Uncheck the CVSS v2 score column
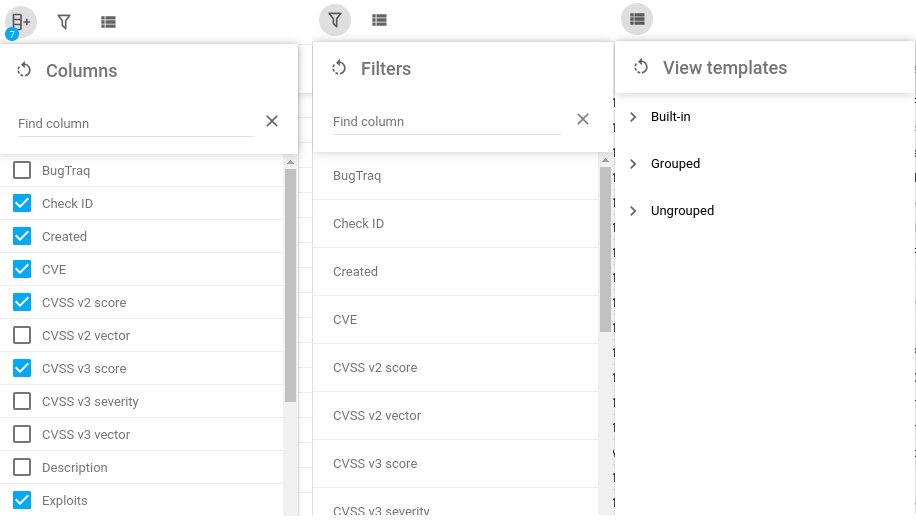 [x=22, y=302]
